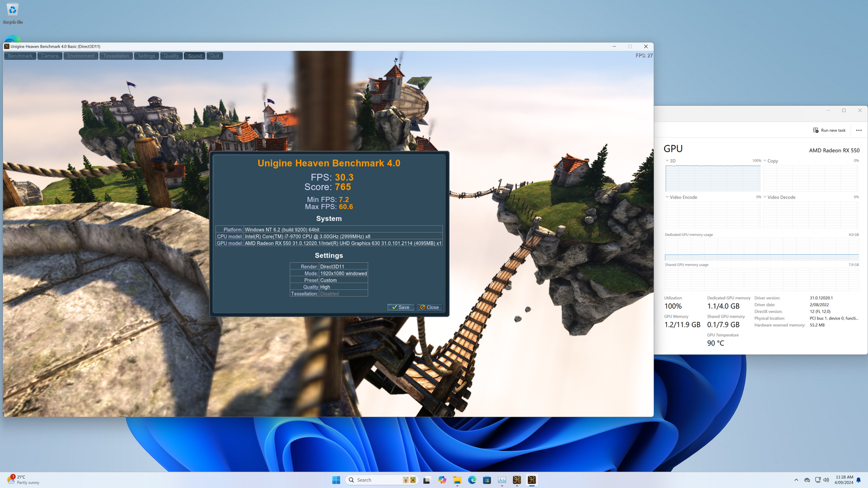Expand the Copy engine graph dropdown
Viewport: 868px width, 488px height.
pos(765,160)
